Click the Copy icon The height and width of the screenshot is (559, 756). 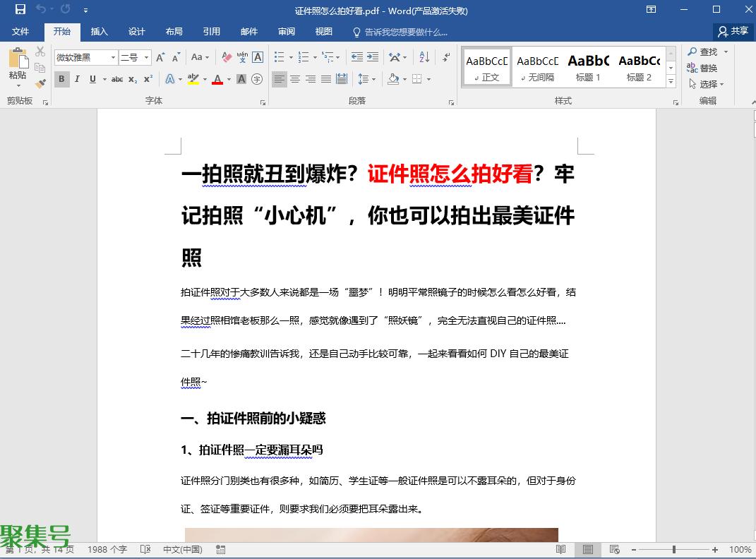click(40, 67)
